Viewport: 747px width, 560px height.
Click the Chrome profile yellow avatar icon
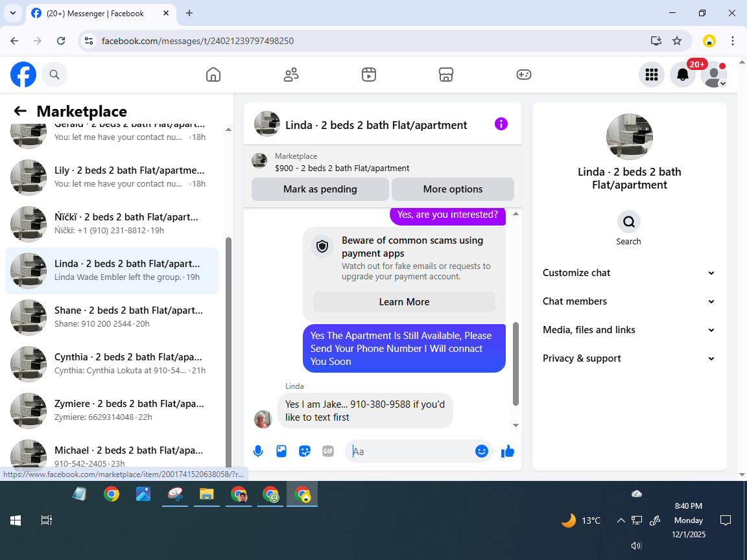(709, 41)
